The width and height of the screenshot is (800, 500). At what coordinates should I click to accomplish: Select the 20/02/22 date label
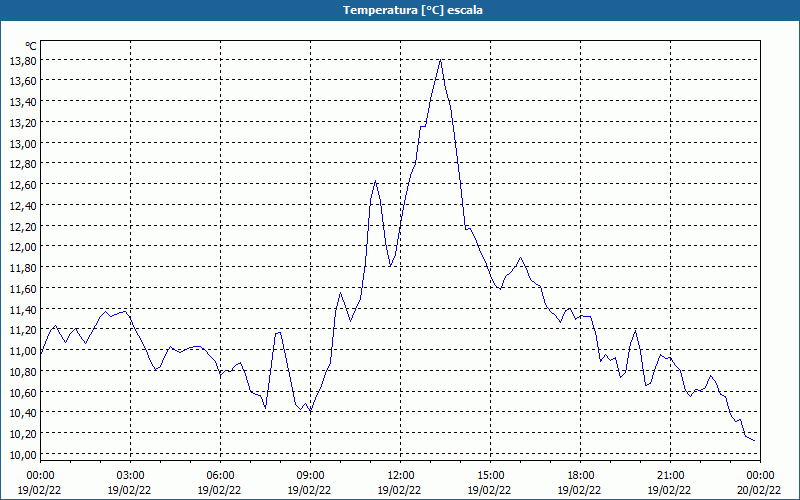759,490
